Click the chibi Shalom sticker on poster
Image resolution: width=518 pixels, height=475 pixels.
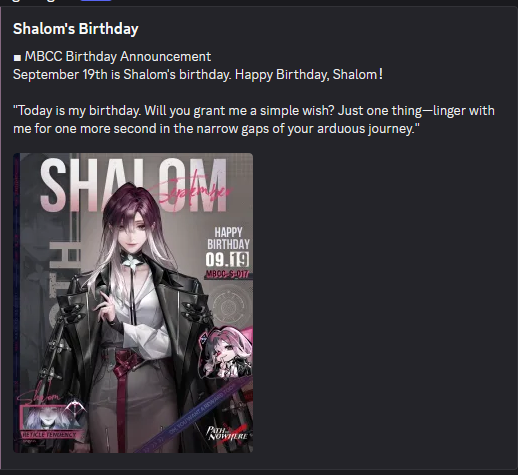tap(226, 352)
